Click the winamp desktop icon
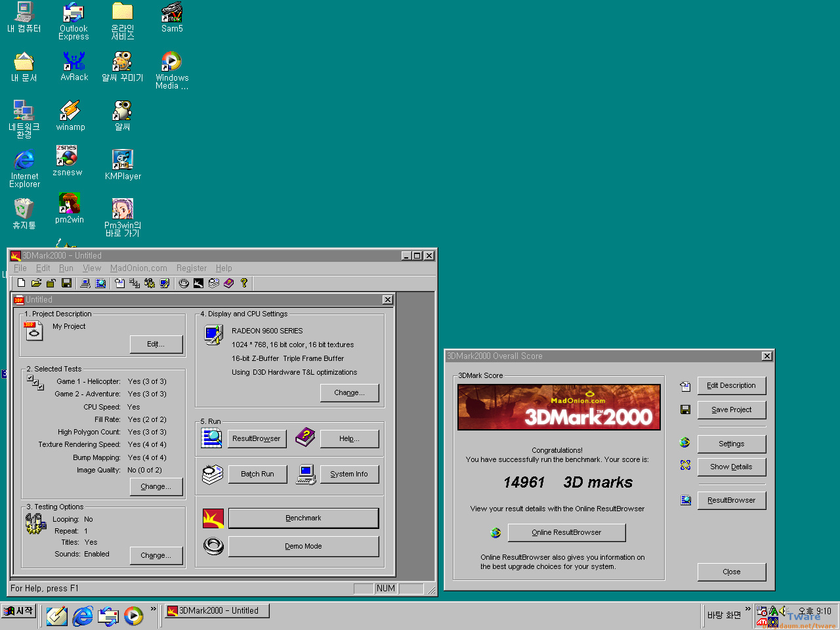The height and width of the screenshot is (630, 840). coord(70,115)
